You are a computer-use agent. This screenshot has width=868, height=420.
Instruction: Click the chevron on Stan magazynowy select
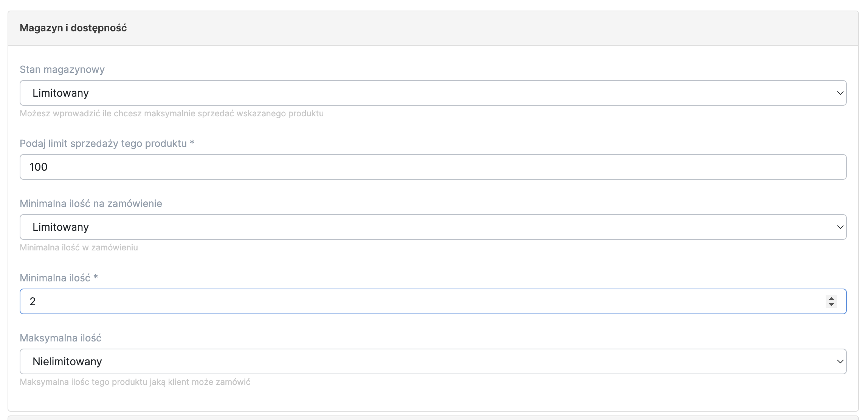[840, 93]
